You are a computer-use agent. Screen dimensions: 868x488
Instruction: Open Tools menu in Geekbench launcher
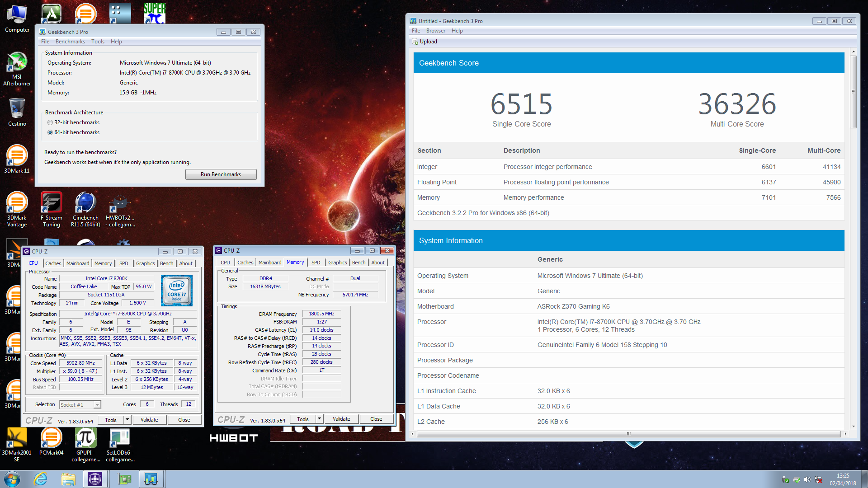98,42
